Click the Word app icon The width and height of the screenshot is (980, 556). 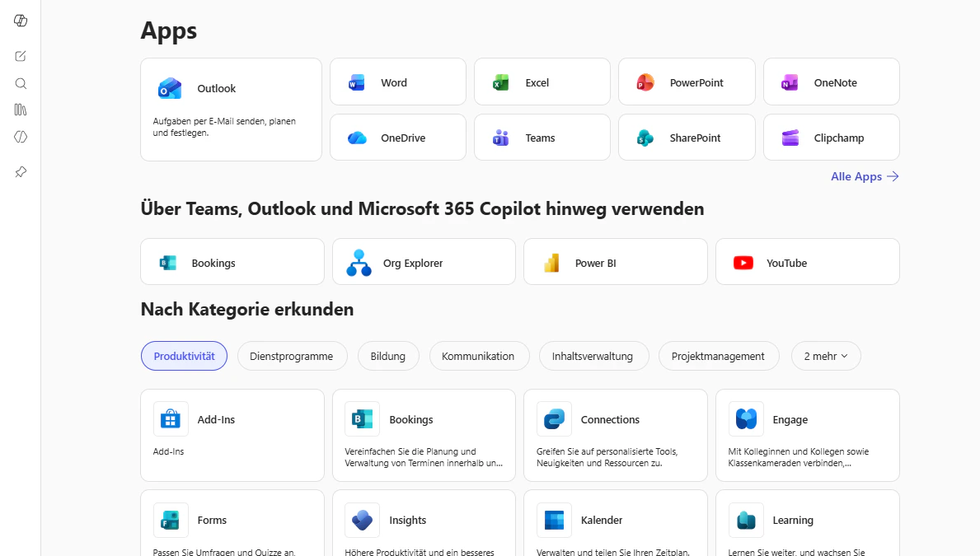[357, 82]
